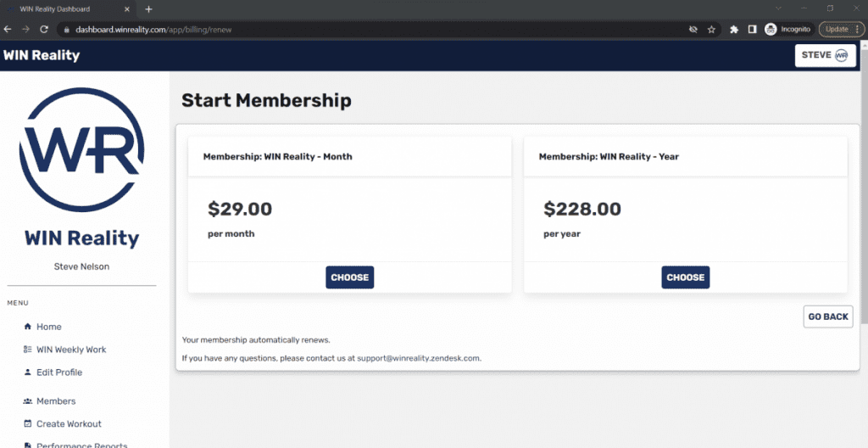868x448 pixels.
Task: Open the Extensions puzzle icon
Action: [x=734, y=30]
